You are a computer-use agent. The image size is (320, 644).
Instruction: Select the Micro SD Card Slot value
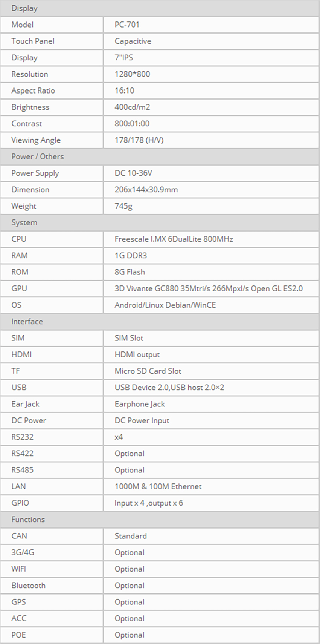pos(148,371)
